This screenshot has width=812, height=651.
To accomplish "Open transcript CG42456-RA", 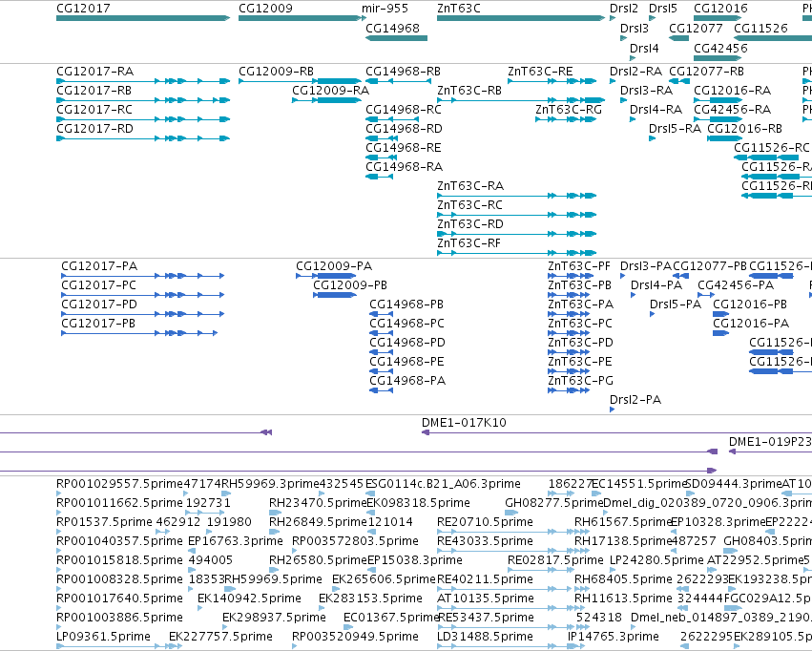I will click(x=732, y=109).
